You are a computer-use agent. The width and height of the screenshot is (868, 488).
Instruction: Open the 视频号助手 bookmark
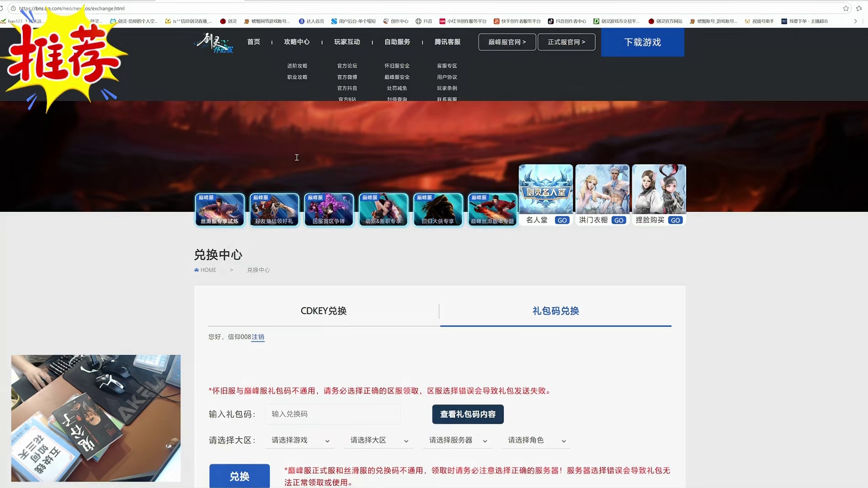coord(759,21)
